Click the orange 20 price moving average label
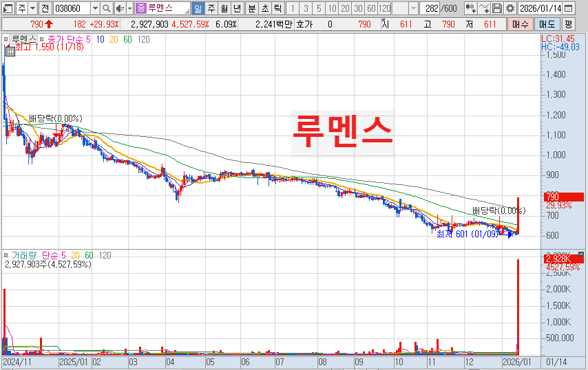This screenshot has height=370, width=588. [x=114, y=39]
